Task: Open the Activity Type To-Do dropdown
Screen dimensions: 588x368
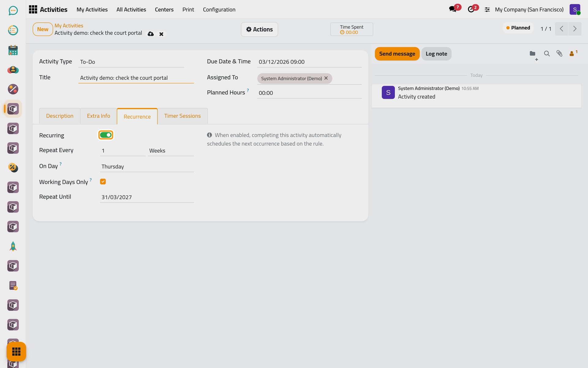Action: 131,62
